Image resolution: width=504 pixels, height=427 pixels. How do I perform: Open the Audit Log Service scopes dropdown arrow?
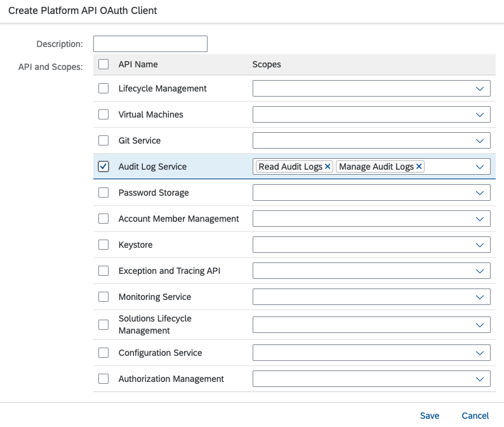481,166
